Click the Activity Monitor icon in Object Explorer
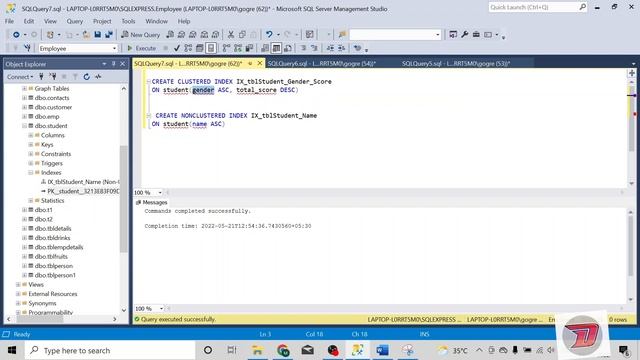640x360 pixels. (98, 77)
